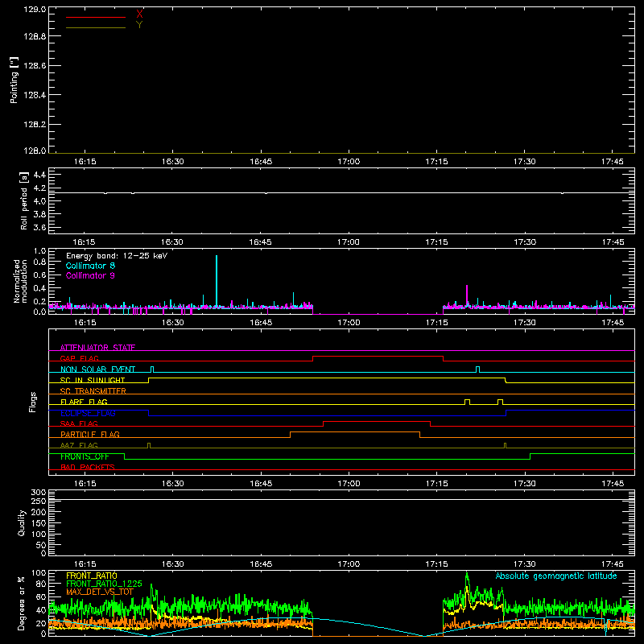644x644 pixels.
Task: Click the SAA_FLAG label
Action: point(79,423)
